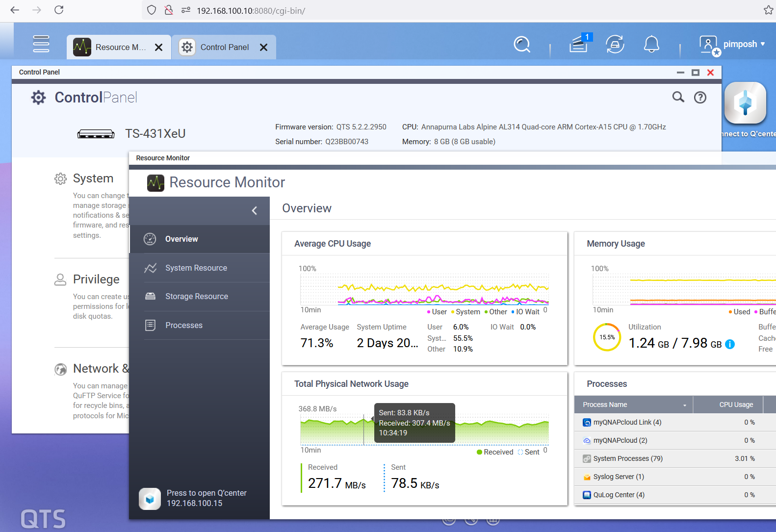
Task: Close the Control Panel taskbar tab
Action: (263, 47)
